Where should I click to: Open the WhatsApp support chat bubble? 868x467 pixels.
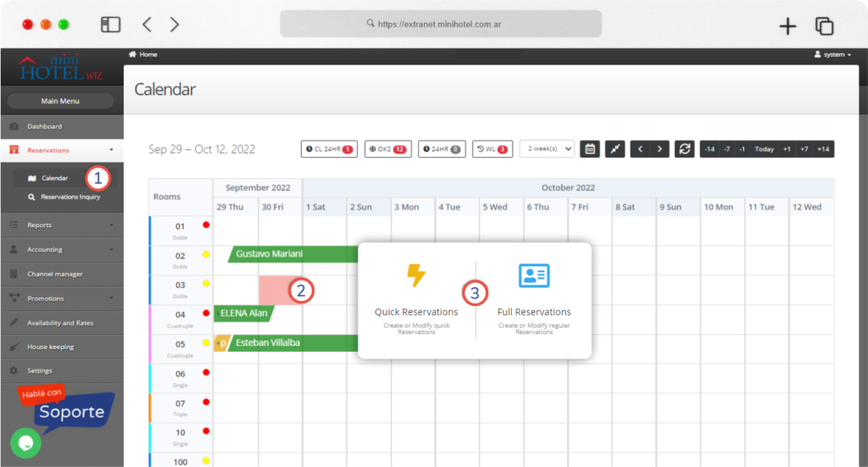(25, 442)
